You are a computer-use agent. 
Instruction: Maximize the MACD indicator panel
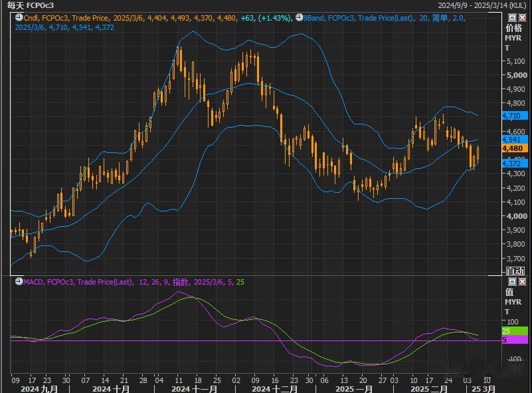click(512, 281)
